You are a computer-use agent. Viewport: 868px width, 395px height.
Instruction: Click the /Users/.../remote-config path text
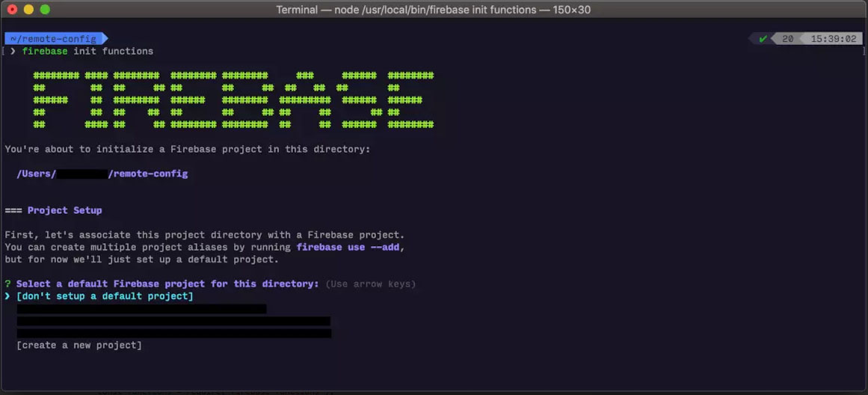pos(102,174)
